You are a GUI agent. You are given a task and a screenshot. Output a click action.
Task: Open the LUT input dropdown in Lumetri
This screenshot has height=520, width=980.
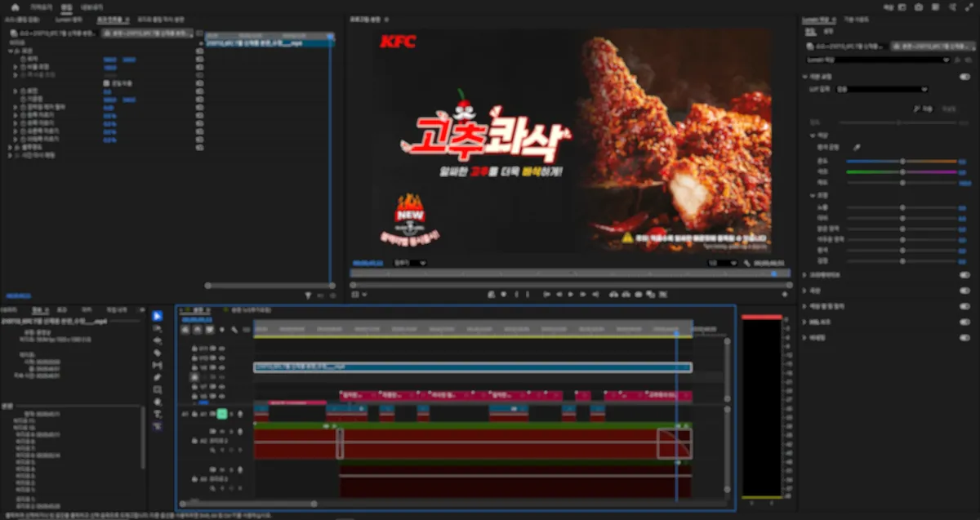(882, 89)
